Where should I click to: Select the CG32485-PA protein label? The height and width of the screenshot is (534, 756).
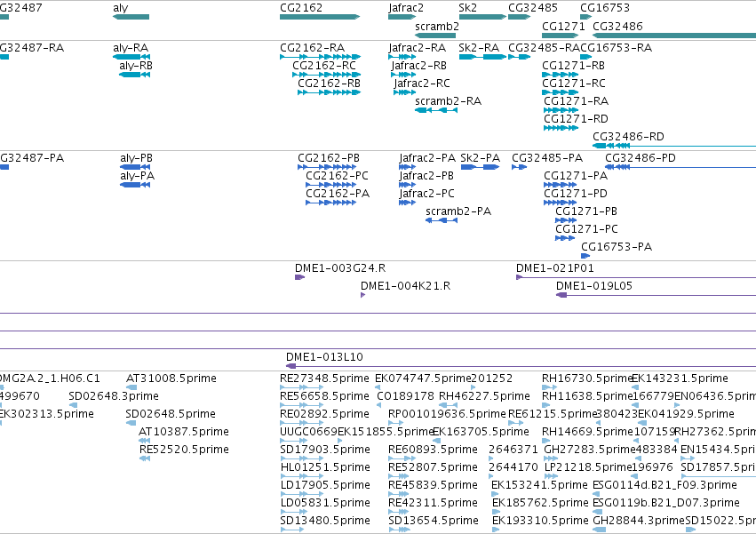(547, 158)
